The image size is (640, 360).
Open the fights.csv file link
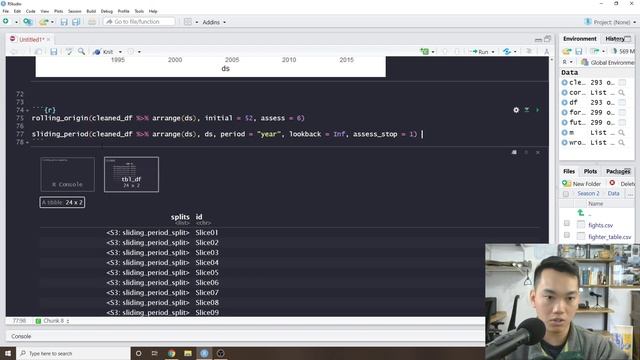[600, 225]
